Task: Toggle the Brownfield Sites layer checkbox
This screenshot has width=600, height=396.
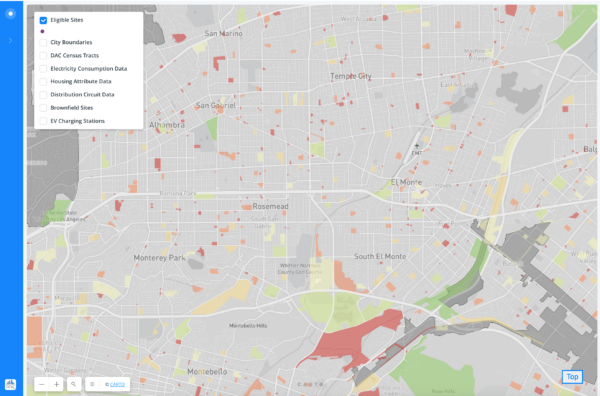Action: pyautogui.click(x=43, y=108)
